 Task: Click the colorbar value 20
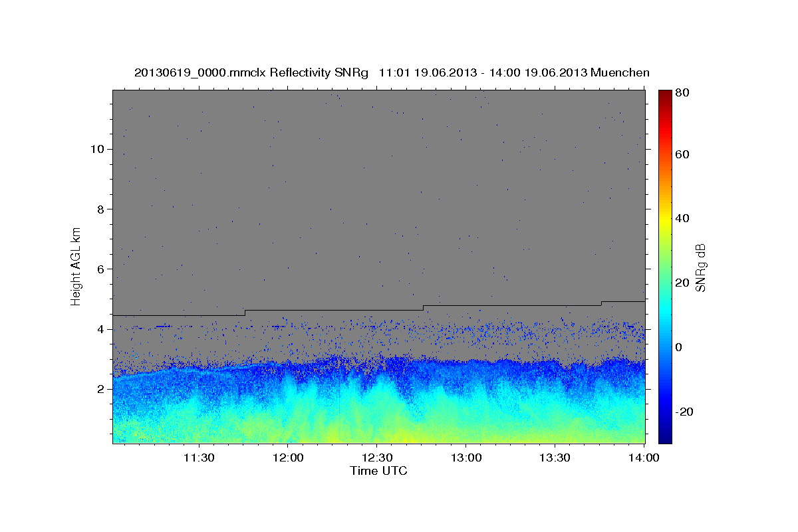point(683,283)
